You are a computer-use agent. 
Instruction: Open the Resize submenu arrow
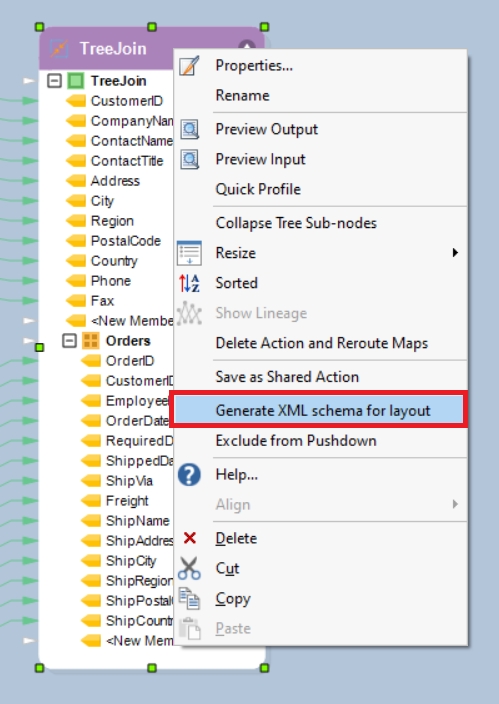pyautogui.click(x=455, y=253)
